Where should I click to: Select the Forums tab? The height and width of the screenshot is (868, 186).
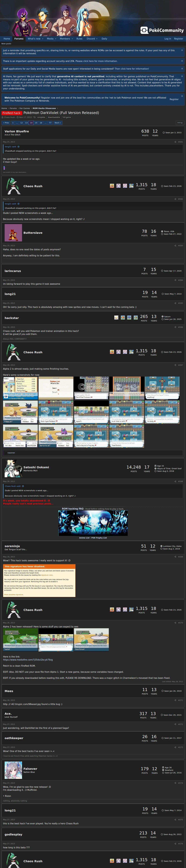19,39
